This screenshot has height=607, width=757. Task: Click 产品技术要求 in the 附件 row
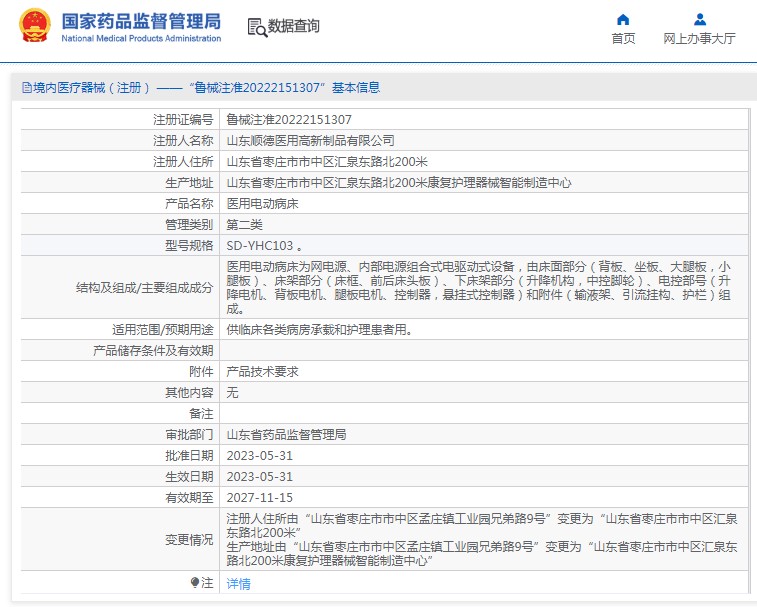(262, 372)
